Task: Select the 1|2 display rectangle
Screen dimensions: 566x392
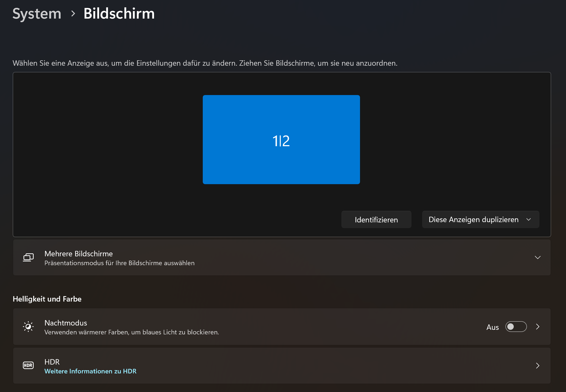Action: [x=281, y=139]
